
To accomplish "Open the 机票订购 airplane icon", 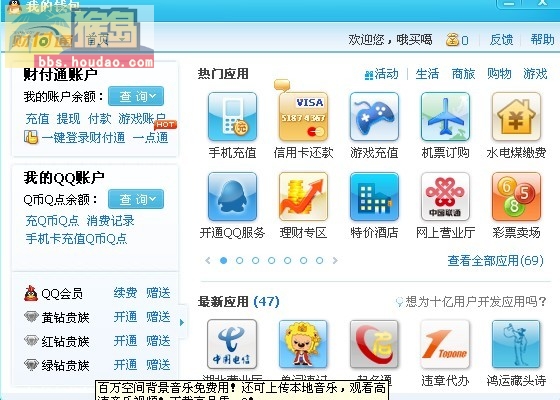I will tap(445, 116).
